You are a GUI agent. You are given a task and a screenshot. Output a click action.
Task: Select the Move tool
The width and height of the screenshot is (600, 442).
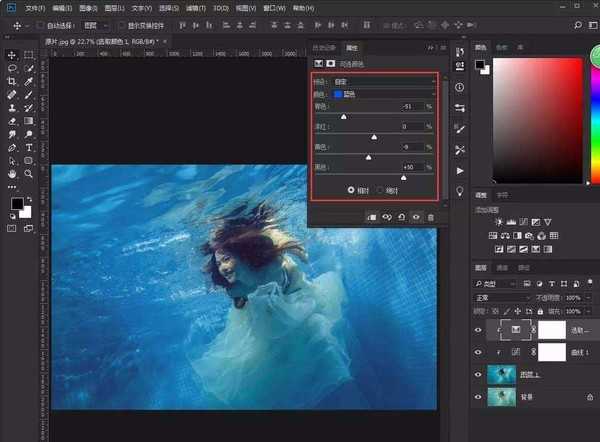click(11, 55)
